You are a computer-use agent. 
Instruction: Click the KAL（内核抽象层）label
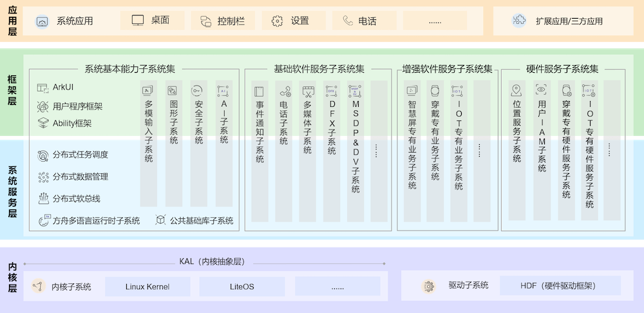click(x=212, y=262)
